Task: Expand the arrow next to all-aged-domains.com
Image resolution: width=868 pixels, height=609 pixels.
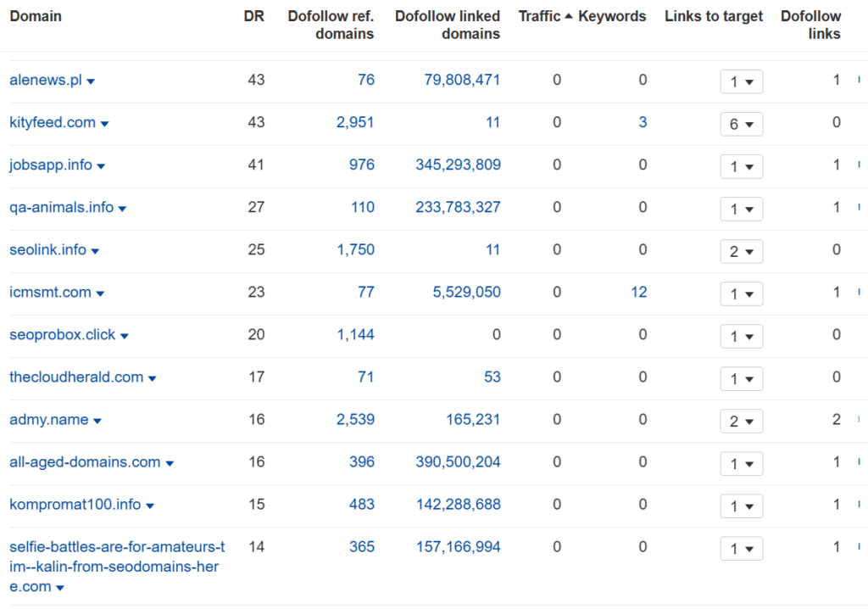Action: pyautogui.click(x=170, y=464)
